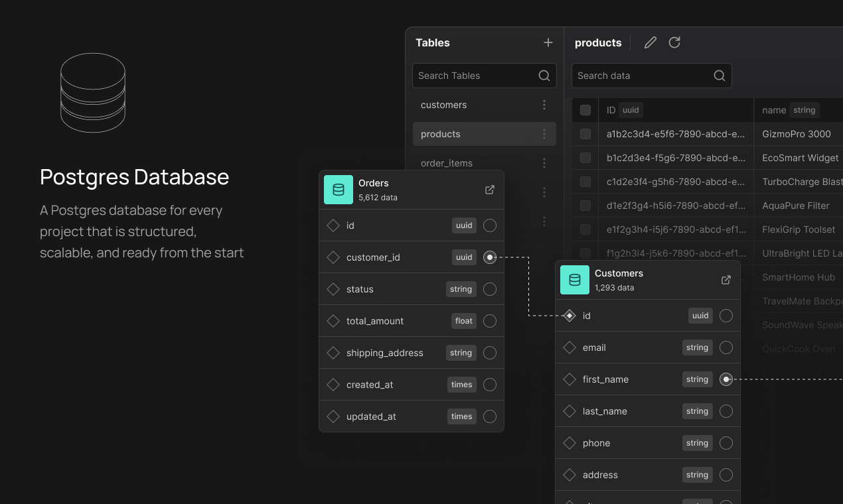
Task: Toggle the select-all checkbox in the header row
Action: pos(585,110)
